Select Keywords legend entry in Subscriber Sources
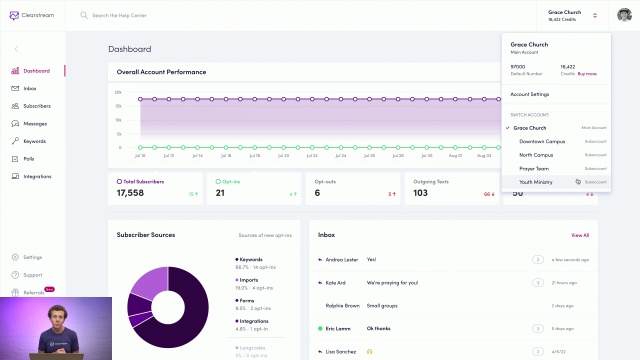The height and width of the screenshot is (360, 640). pos(256,263)
